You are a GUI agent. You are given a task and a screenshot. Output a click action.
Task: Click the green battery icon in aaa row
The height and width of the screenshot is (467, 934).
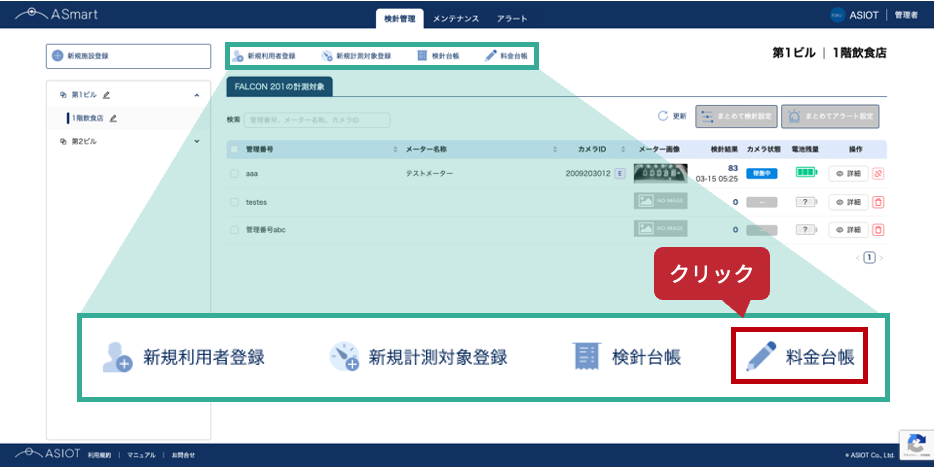click(807, 173)
